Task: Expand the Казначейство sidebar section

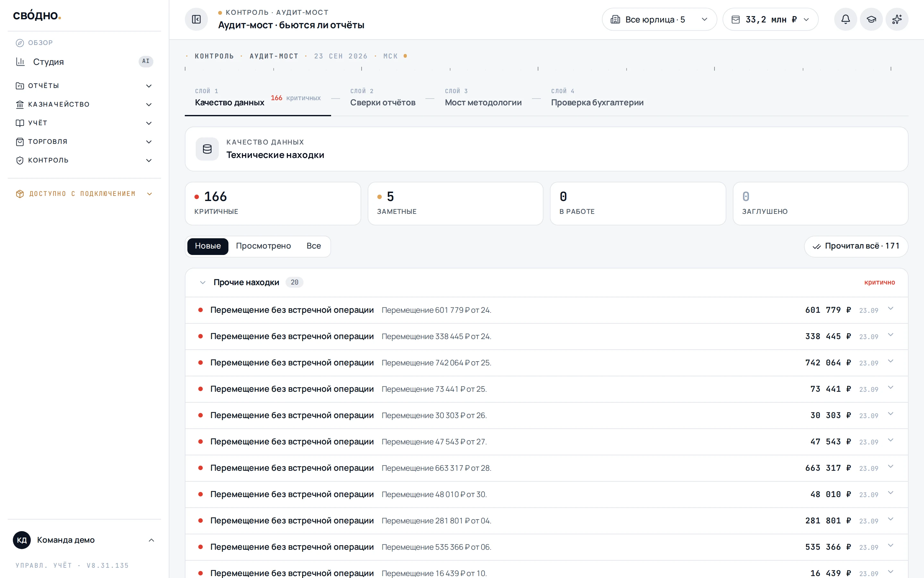Action: coord(84,104)
